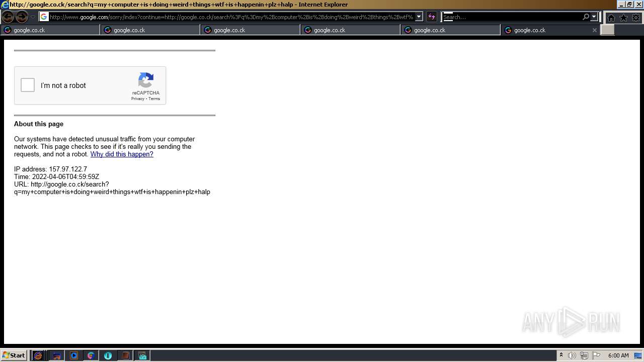Click the unusual traffic explanation paragraph
The height and width of the screenshot is (362, 644).
pyautogui.click(x=104, y=147)
